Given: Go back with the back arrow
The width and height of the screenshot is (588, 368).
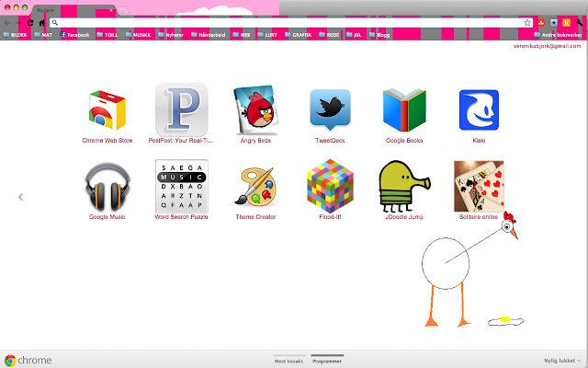Looking at the screenshot, I should [6, 23].
